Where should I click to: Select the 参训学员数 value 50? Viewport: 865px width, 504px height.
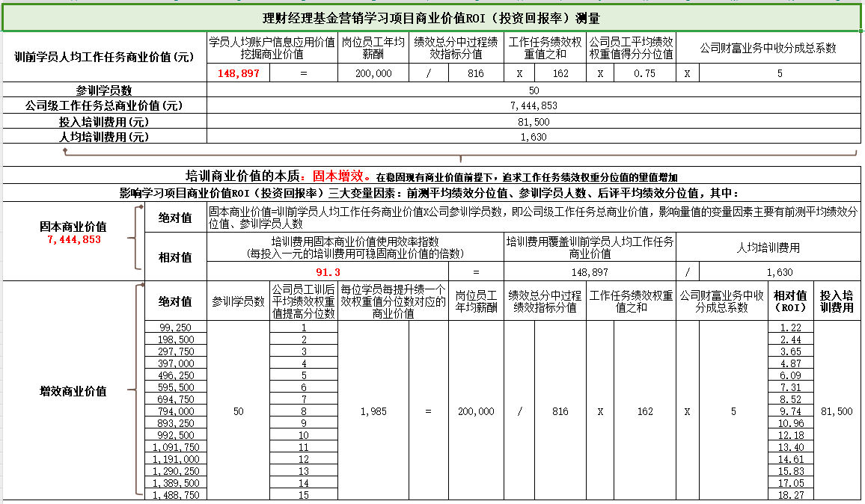coord(534,90)
